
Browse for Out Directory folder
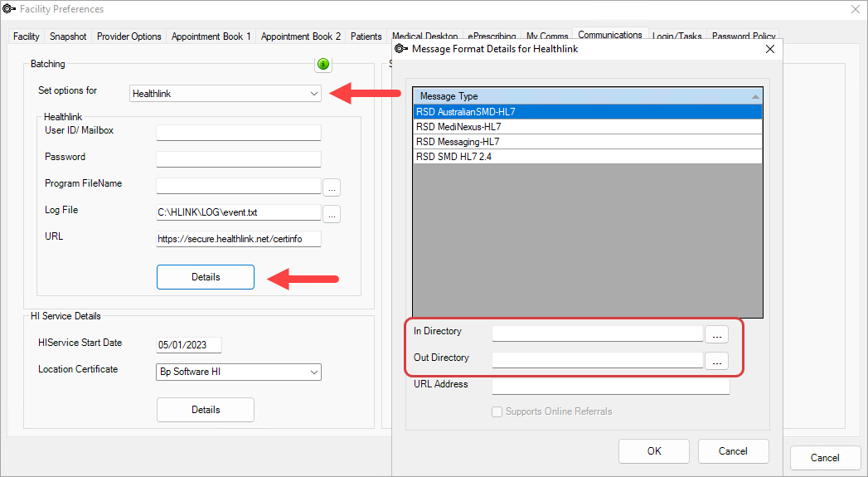click(716, 361)
